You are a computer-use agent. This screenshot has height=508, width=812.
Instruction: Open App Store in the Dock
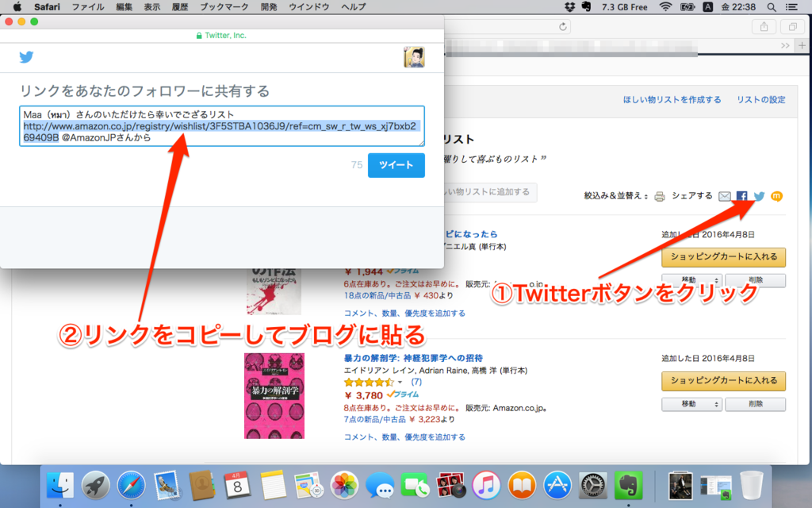pos(557,485)
